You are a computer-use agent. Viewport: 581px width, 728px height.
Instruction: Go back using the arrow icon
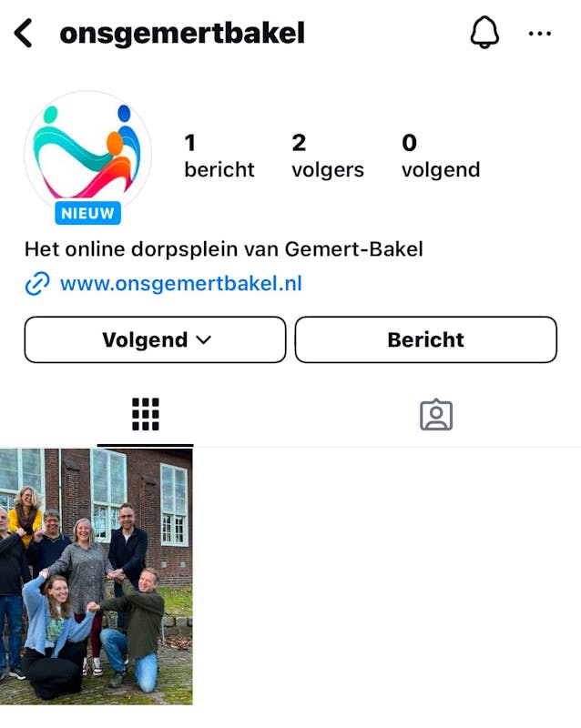(x=24, y=33)
